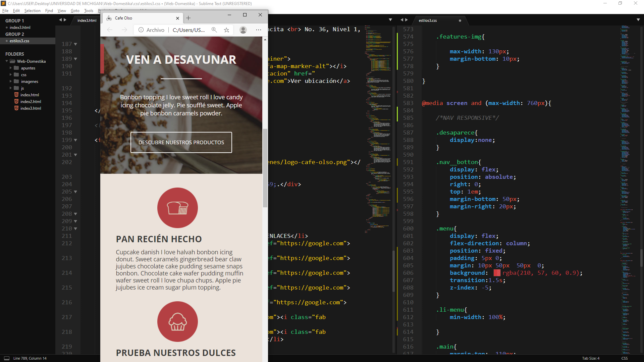Open the Edit menu
The width and height of the screenshot is (644, 362).
(16, 11)
